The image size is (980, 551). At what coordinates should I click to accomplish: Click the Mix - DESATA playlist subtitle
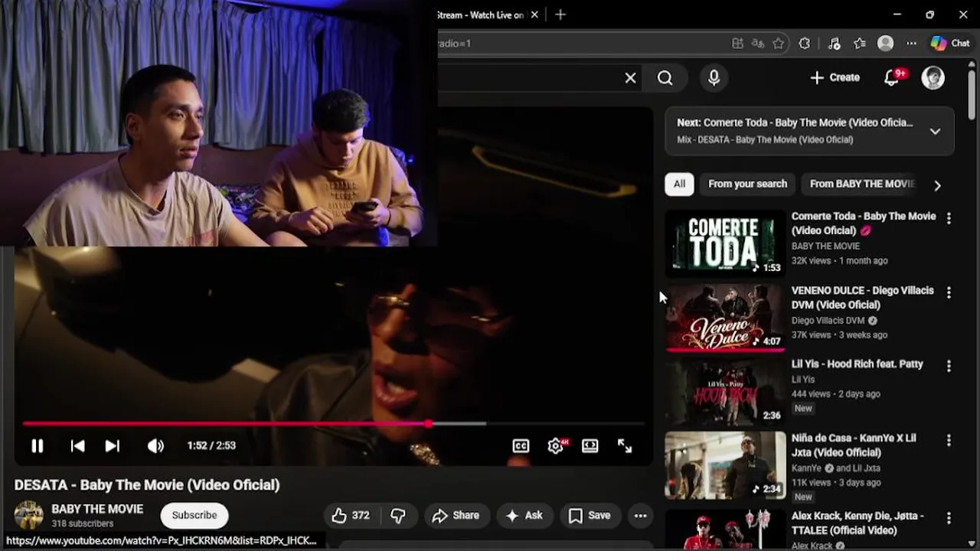[x=765, y=140]
